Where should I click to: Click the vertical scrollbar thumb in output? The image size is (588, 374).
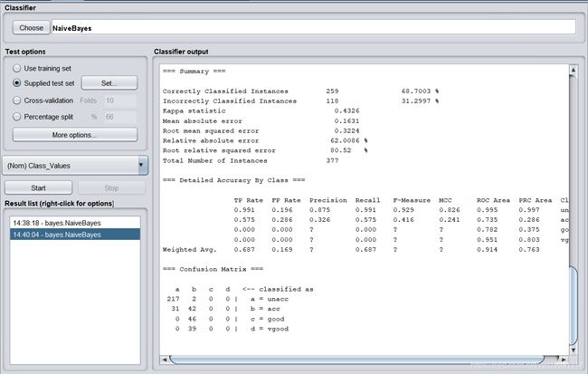tap(573, 306)
